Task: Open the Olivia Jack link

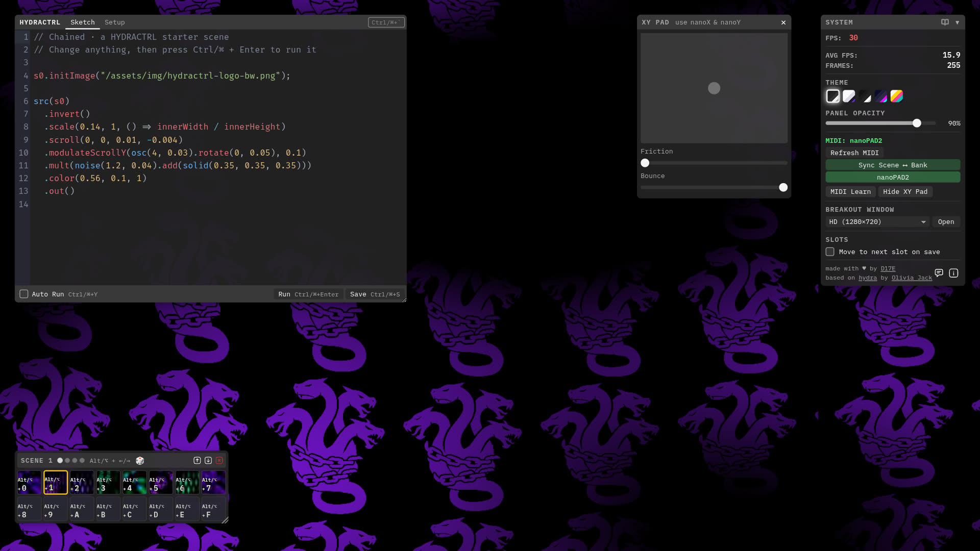Action: [x=912, y=278]
